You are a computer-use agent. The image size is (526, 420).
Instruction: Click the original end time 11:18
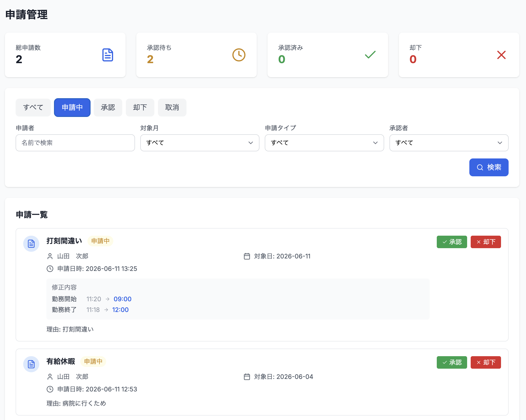point(93,310)
